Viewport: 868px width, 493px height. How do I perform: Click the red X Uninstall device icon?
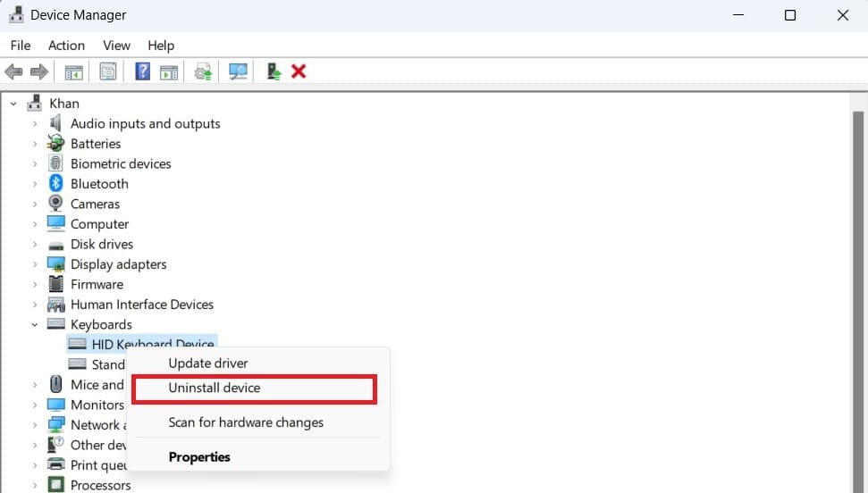click(x=299, y=71)
